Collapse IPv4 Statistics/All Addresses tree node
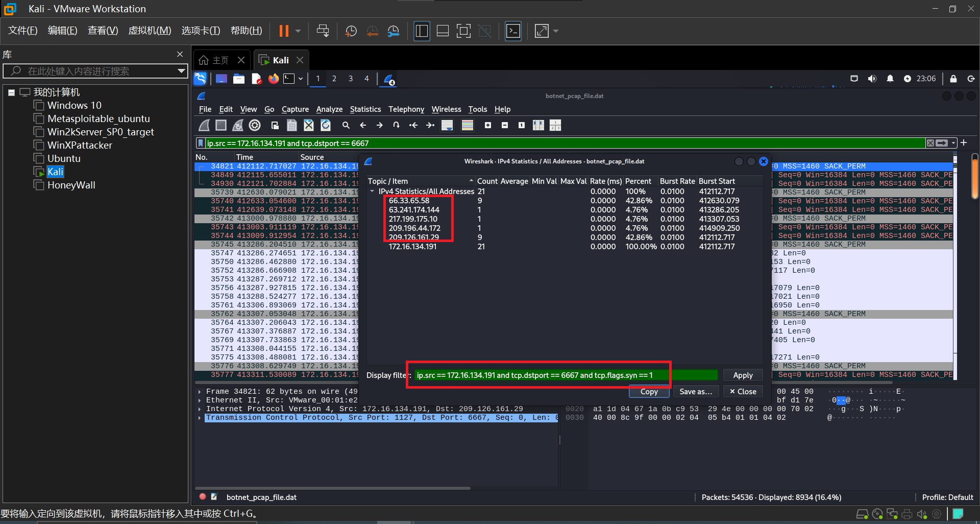Image resolution: width=980 pixels, height=524 pixels. pos(372,192)
